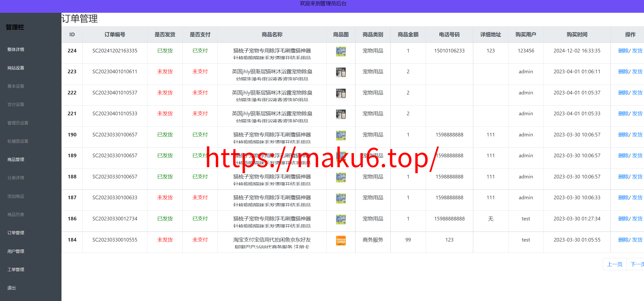Image resolution: width=644 pixels, height=301 pixels.
Task: Click order number SC20230330012734
Action: pos(115,219)
